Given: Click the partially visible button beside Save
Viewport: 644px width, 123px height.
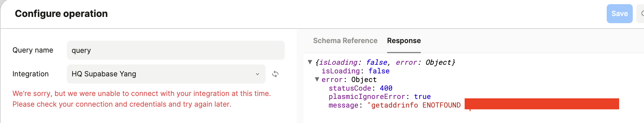Looking at the screenshot, I should (640, 14).
